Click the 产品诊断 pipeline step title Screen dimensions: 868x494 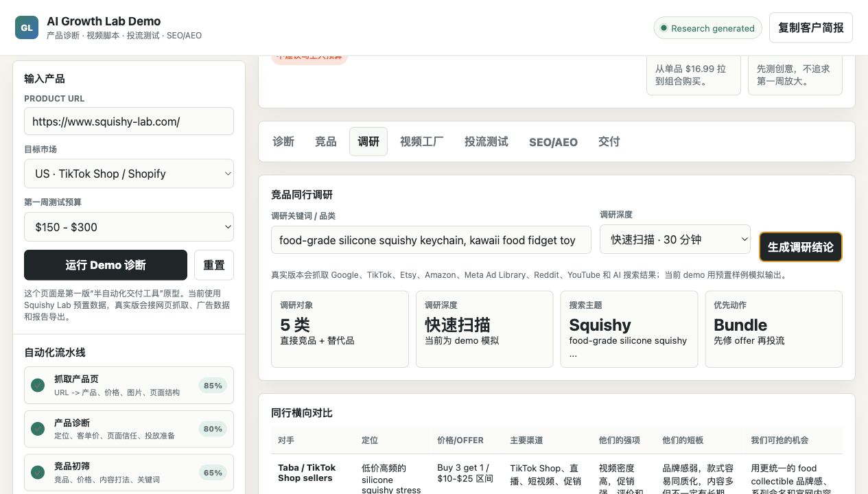coord(72,423)
